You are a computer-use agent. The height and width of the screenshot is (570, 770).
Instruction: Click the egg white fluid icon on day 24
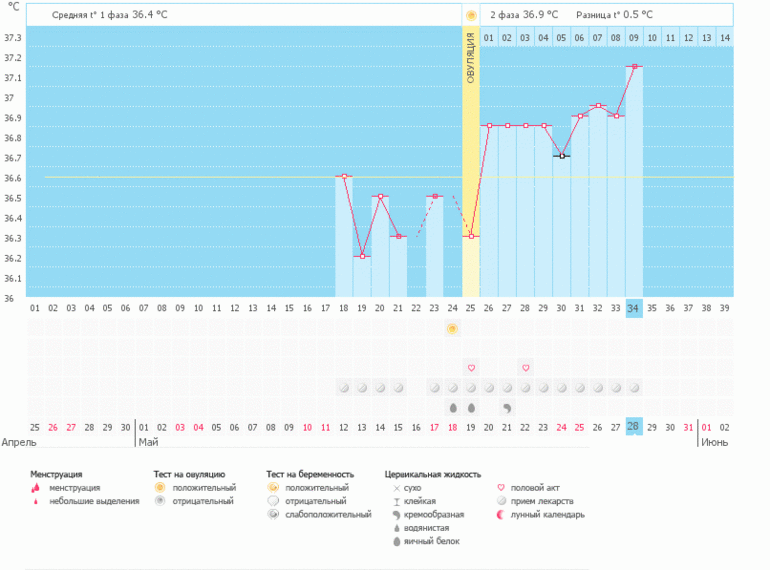(x=452, y=408)
